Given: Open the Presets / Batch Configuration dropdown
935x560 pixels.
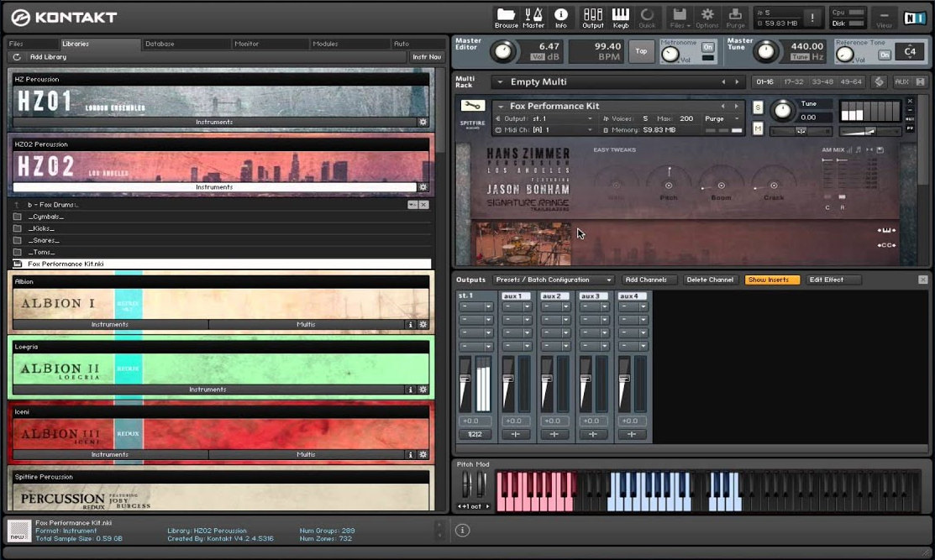Looking at the screenshot, I should (554, 280).
